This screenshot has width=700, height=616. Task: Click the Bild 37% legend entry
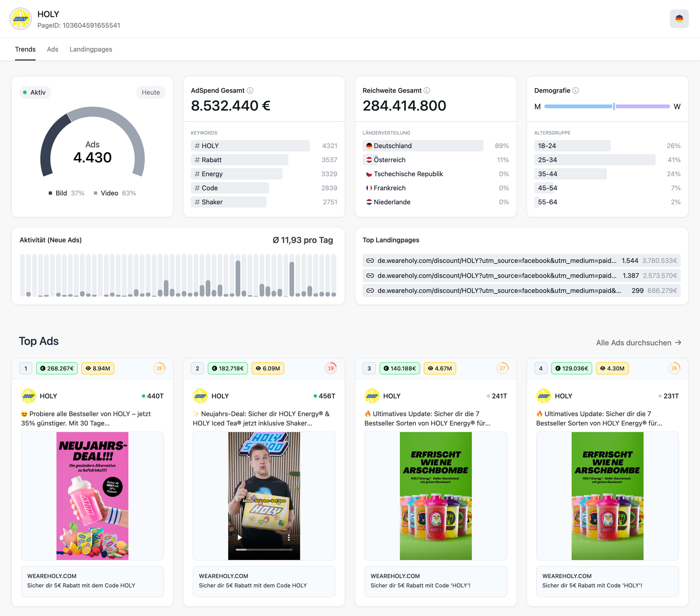67,193
